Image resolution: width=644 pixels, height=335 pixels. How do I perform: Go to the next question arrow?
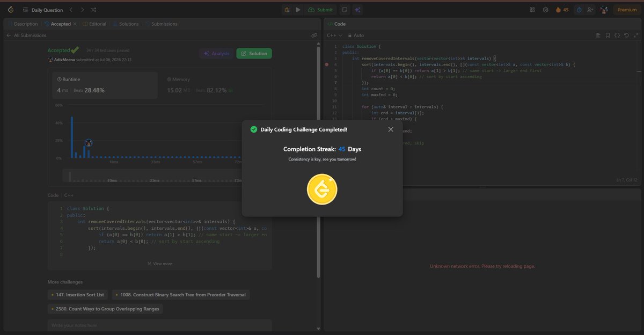(82, 10)
